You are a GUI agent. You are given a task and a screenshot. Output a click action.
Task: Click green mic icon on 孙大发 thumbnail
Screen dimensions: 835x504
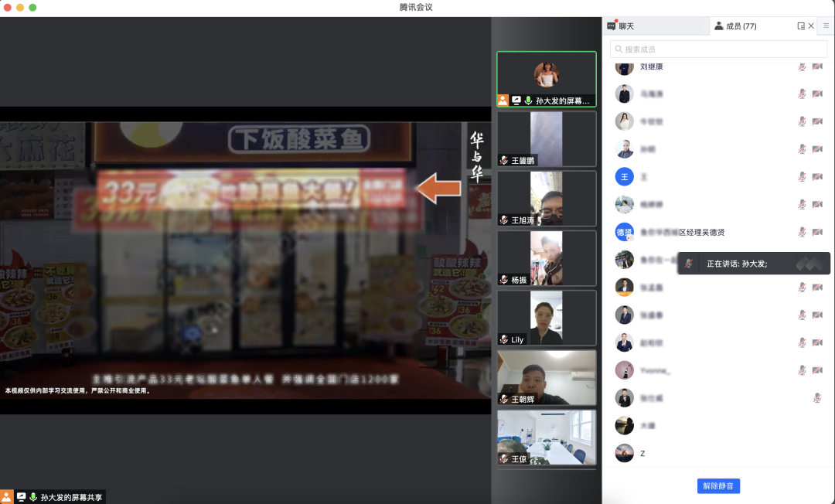click(528, 100)
